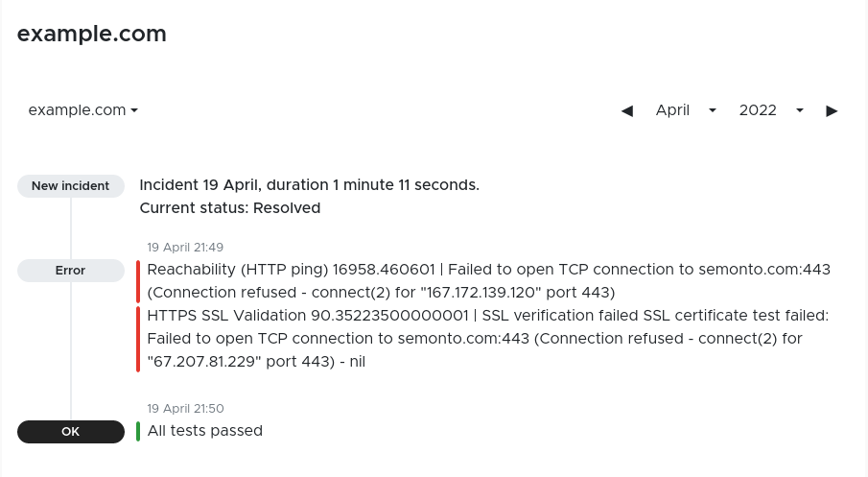Screen dimensions: 868x477
Task: Click the example.com page heading
Action: (x=92, y=35)
